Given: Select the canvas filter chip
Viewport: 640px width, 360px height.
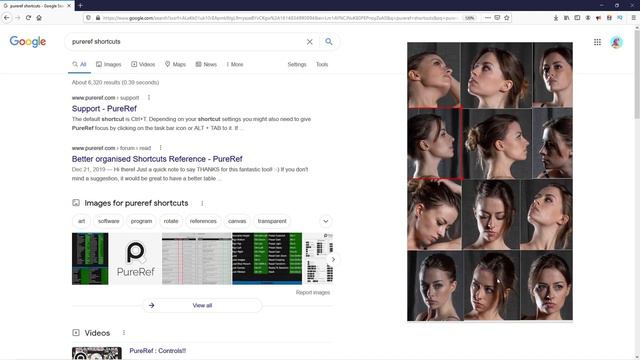Looking at the screenshot, I should click(237, 221).
